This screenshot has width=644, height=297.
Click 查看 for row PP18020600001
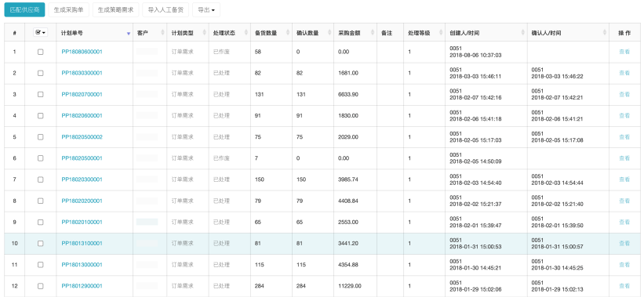pos(624,116)
